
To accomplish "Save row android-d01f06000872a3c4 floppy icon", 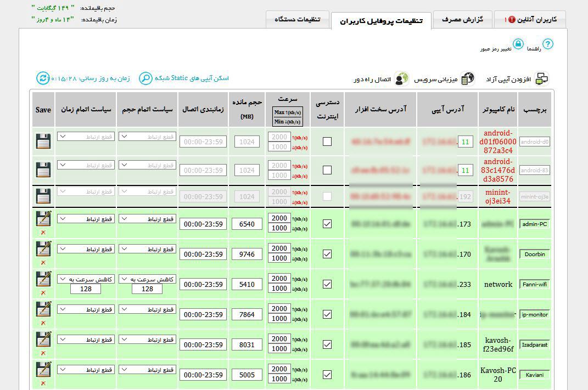I will click(43, 142).
